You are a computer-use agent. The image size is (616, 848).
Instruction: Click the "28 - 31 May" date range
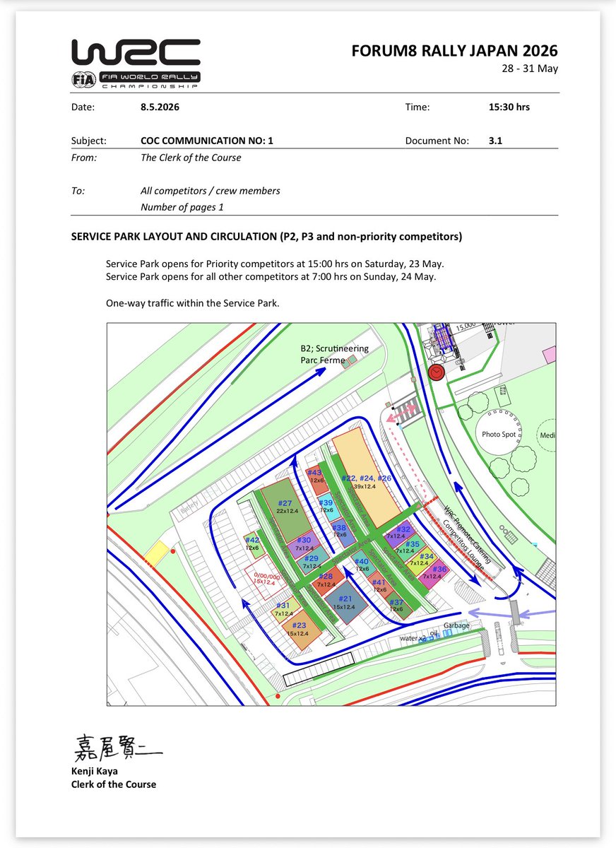coord(528,69)
